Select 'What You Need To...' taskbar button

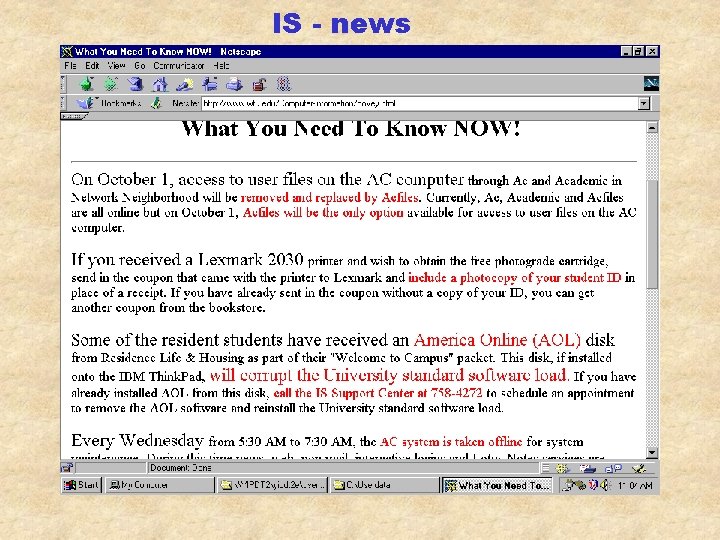497,485
